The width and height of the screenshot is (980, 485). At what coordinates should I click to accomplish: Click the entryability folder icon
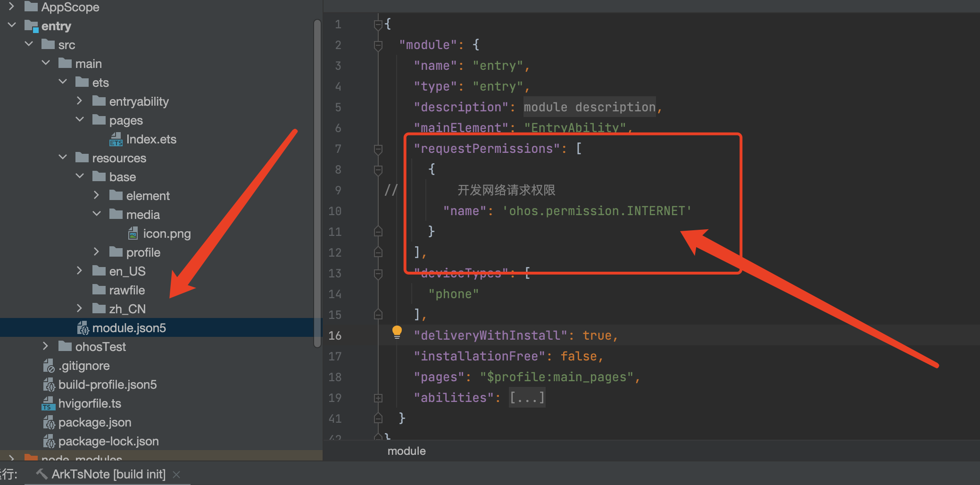coord(99,101)
